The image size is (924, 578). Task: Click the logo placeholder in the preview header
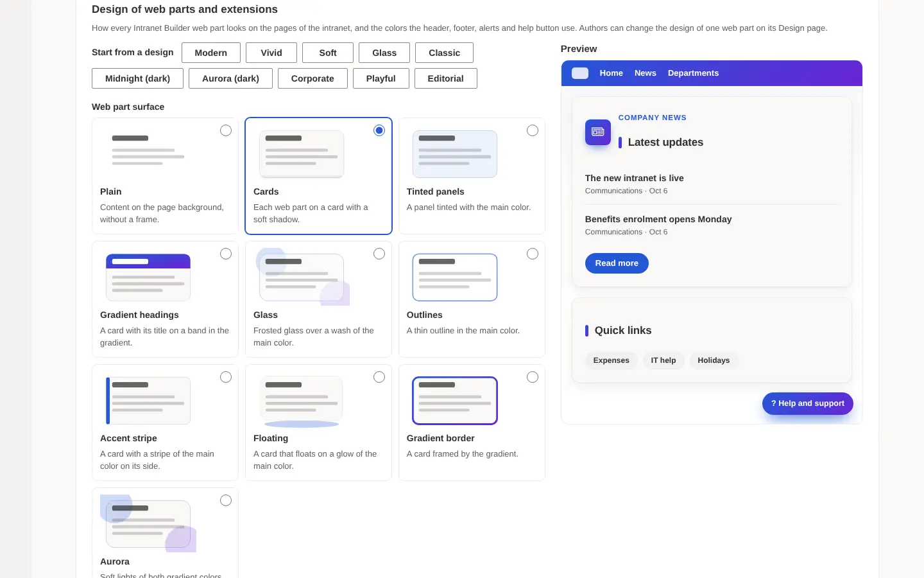point(580,73)
